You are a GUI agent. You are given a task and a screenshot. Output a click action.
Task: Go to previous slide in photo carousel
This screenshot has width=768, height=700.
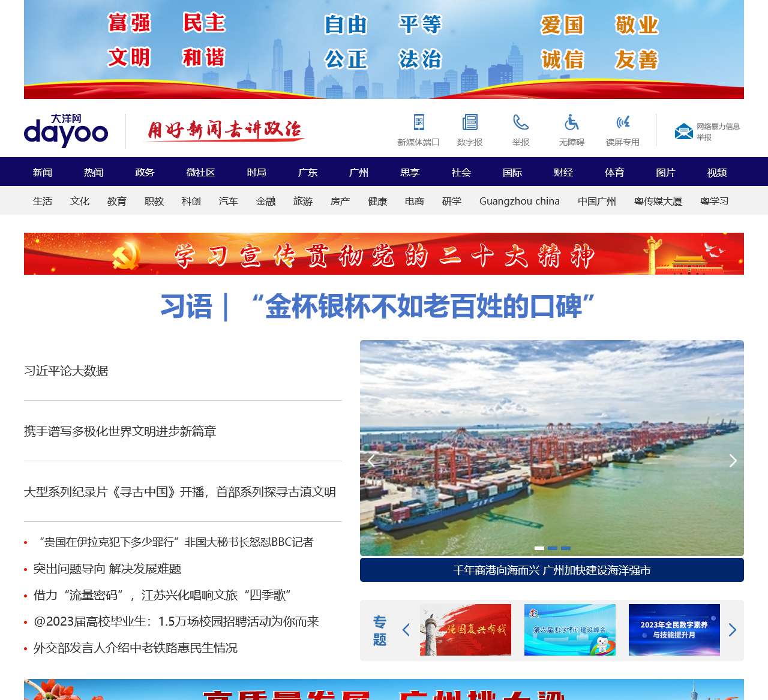(x=371, y=461)
